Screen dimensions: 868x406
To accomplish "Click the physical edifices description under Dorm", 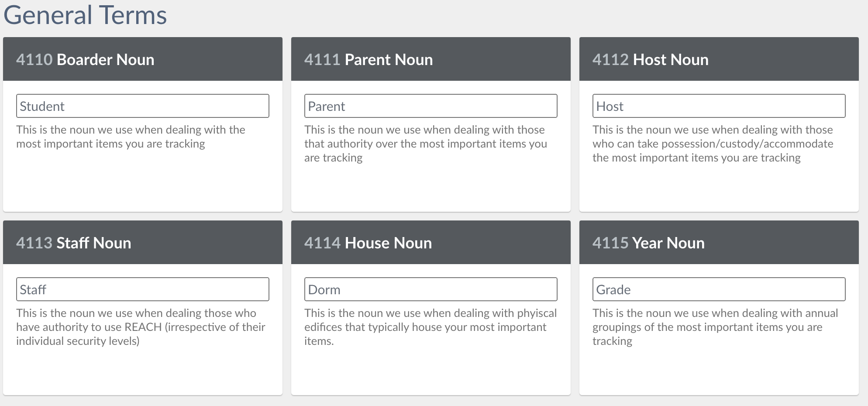I will (x=430, y=327).
